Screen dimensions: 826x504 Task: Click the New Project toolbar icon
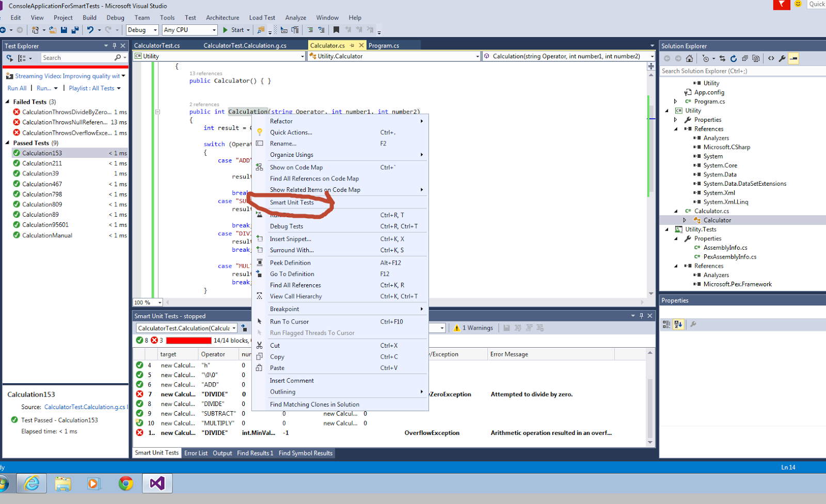point(35,30)
